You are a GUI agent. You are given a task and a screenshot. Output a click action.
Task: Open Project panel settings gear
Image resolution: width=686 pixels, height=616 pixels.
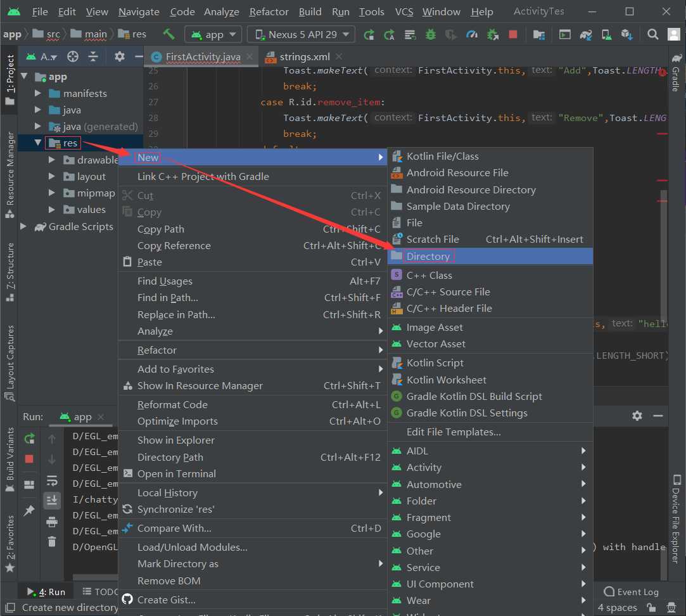120,56
